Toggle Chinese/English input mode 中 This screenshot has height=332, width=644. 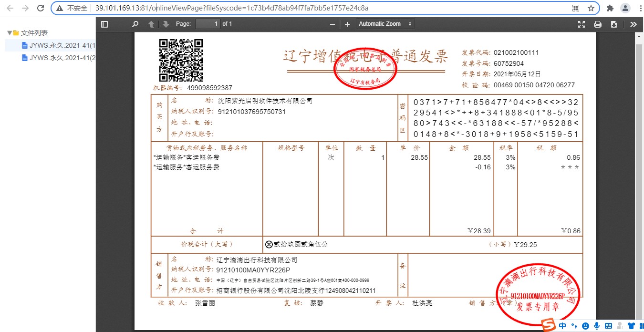point(563,326)
